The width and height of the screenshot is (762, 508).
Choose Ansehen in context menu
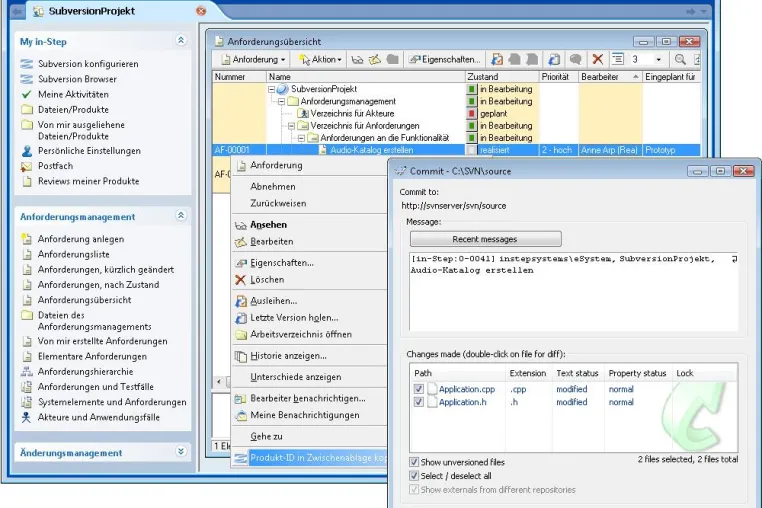pos(269,225)
